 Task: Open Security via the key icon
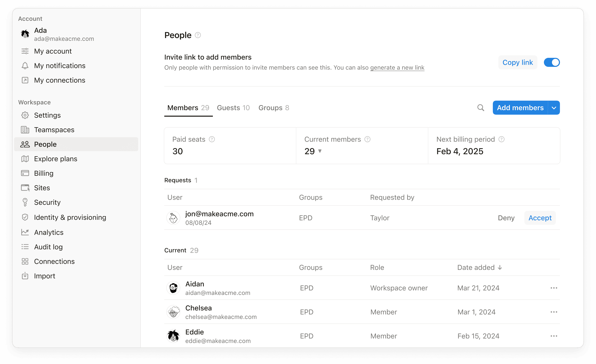coord(25,202)
